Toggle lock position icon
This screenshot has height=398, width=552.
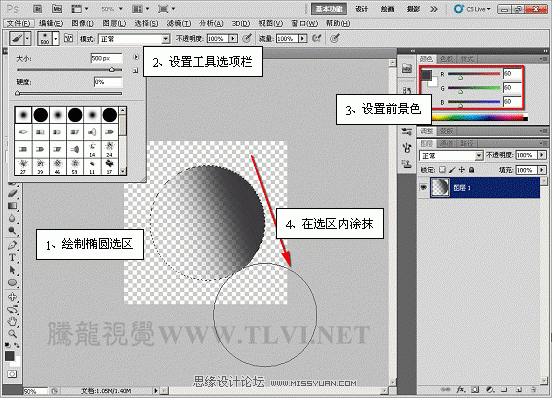[462, 170]
